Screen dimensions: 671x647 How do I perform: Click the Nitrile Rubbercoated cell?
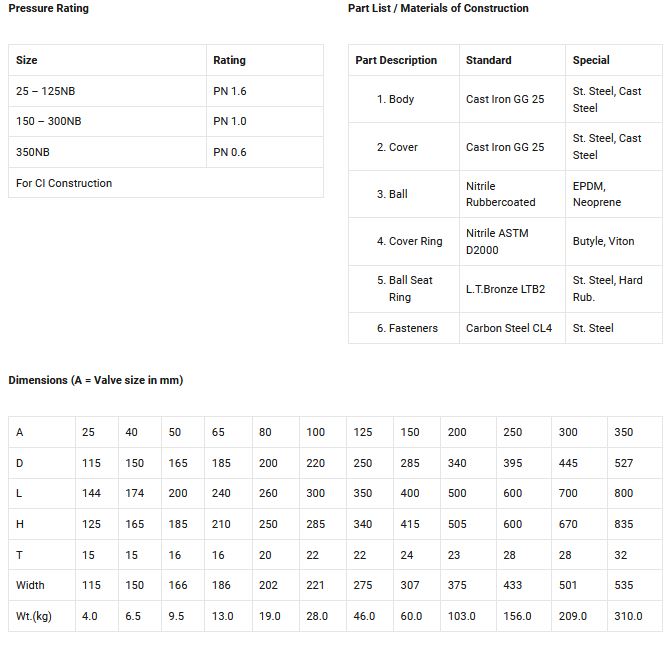[500, 194]
